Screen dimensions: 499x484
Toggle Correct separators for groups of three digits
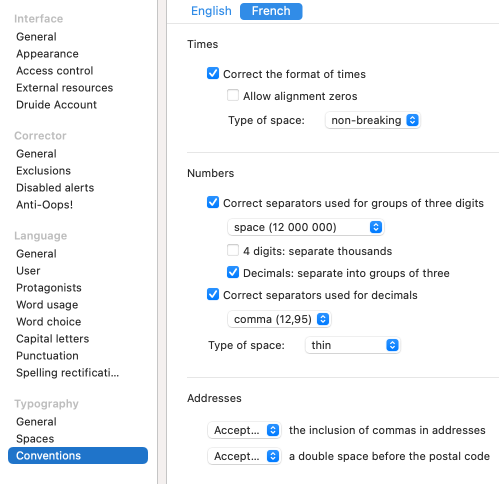pos(213,202)
